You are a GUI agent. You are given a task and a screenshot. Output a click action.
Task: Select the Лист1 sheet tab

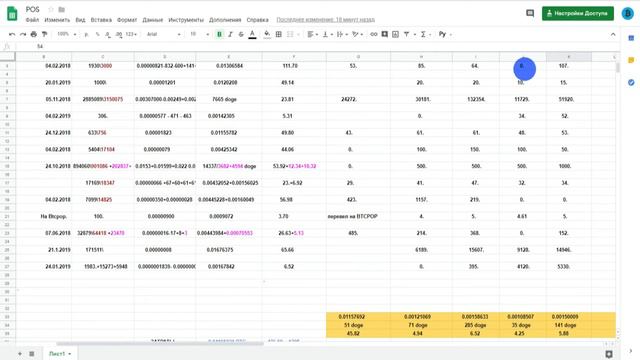click(60, 353)
